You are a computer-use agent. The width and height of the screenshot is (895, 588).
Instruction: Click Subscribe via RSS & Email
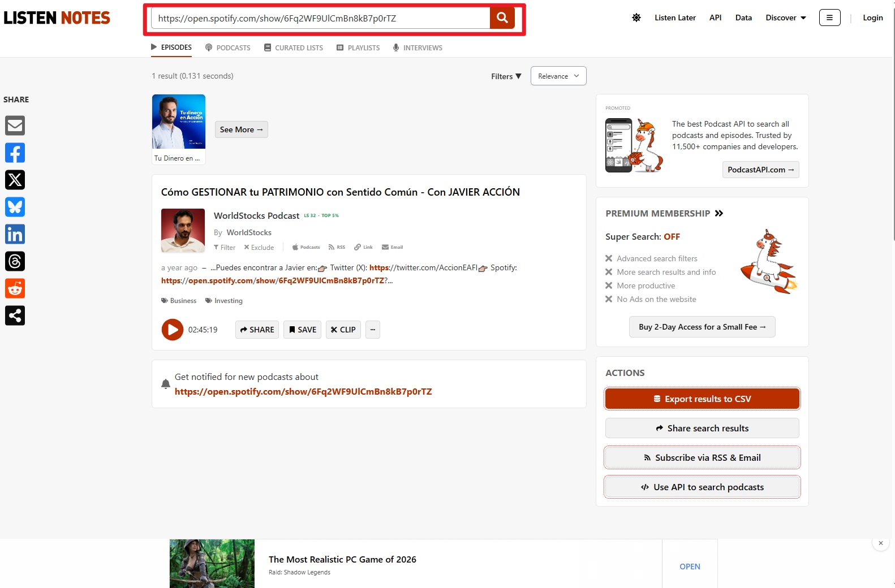(x=702, y=457)
